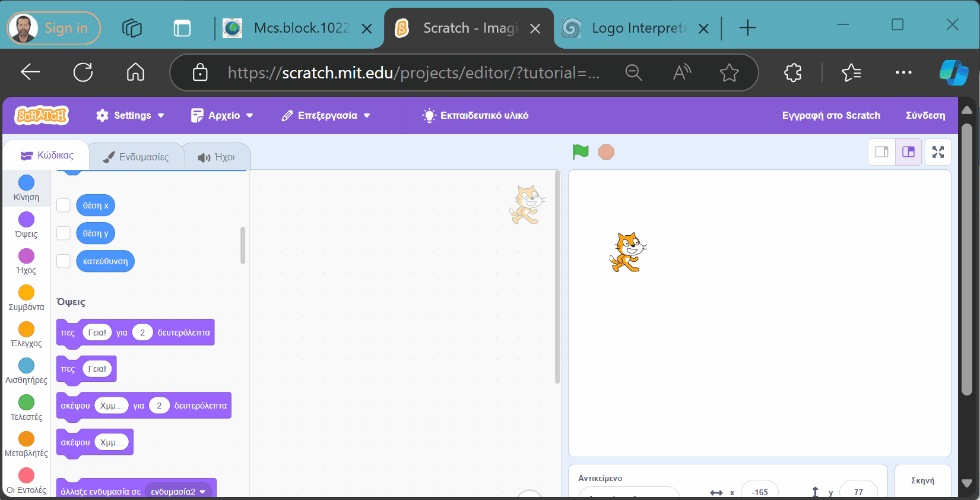Switch to the Ενδυμασίες tab
The height and width of the screenshot is (500, 980).
pyautogui.click(x=136, y=157)
